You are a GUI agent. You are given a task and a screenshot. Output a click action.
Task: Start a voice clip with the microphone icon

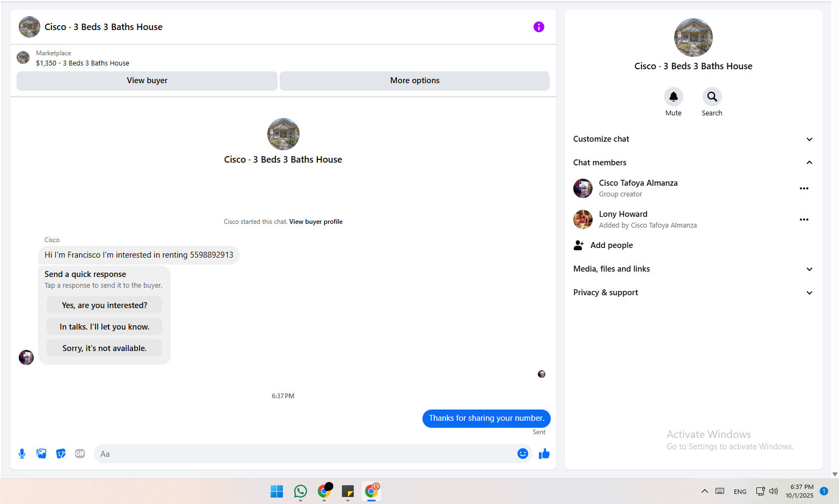coord(22,454)
